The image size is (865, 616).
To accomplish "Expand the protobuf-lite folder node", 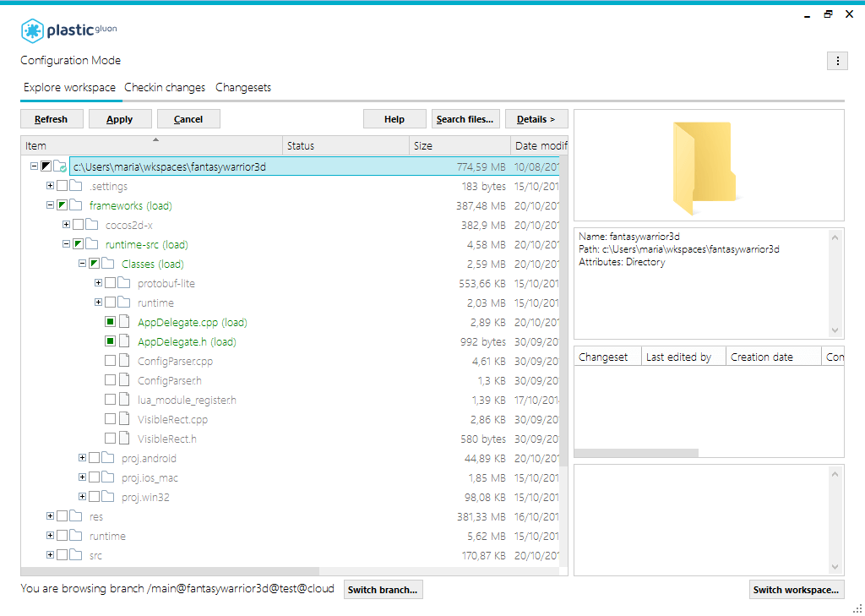I will tap(98, 282).
